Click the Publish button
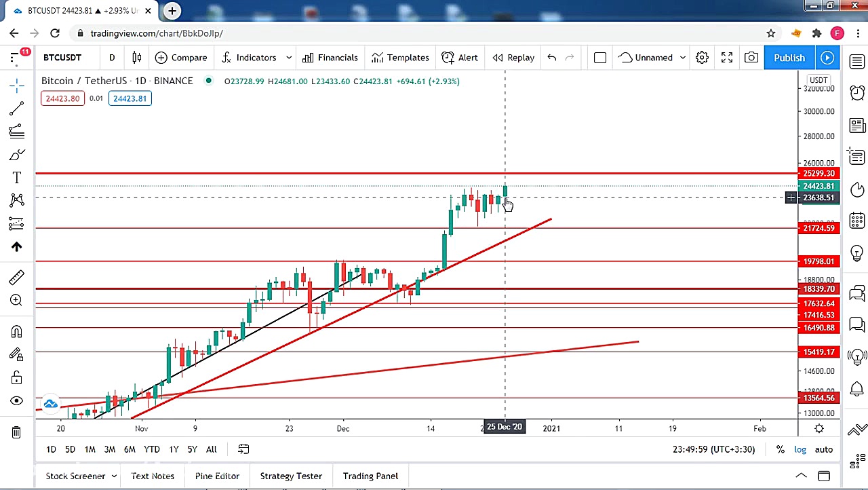868x490 pixels. pos(789,58)
